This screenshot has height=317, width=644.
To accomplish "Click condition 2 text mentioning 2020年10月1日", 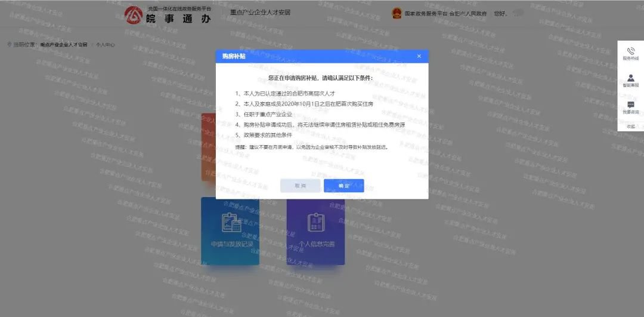I will click(304, 104).
